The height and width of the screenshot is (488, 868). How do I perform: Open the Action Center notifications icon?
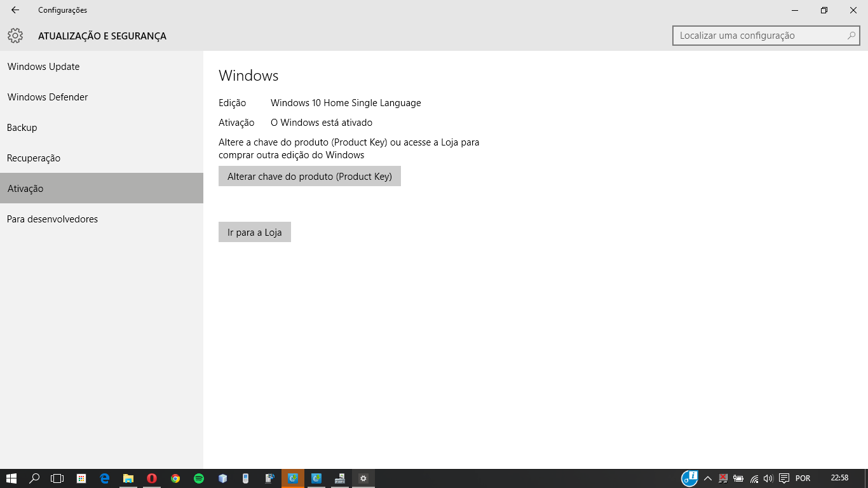[x=784, y=478]
